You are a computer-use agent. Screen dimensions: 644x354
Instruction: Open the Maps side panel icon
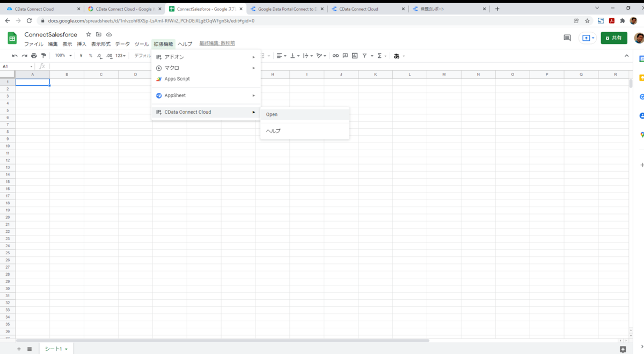pyautogui.click(x=641, y=134)
